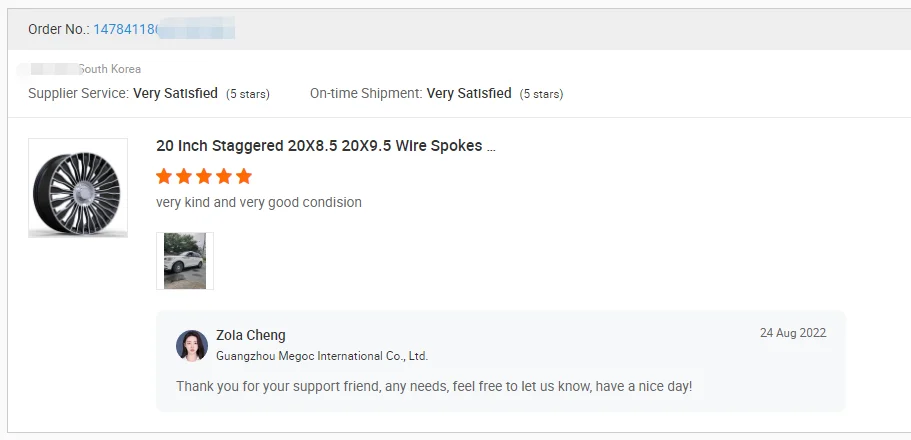Click the 'very kind and very good condision' review
The height and width of the screenshot is (440, 911).
point(259,203)
